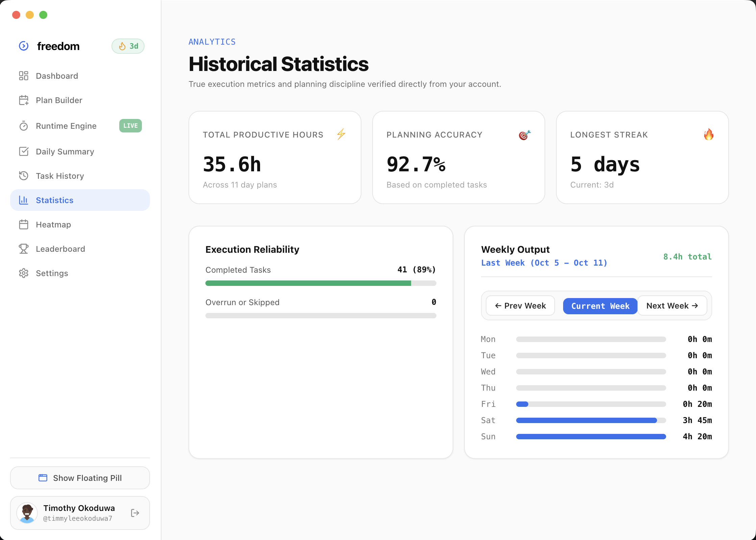This screenshot has height=540, width=756.
Task: Open the 3d streak flame badge
Action: (x=128, y=46)
